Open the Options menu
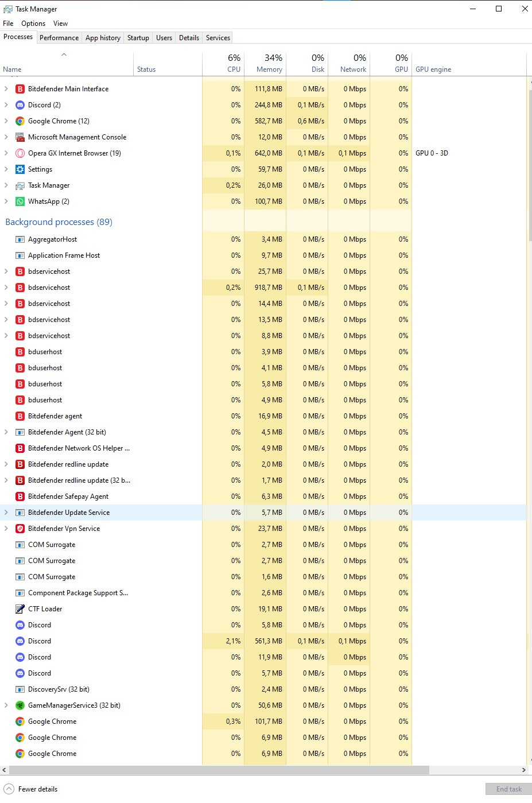 33,24
